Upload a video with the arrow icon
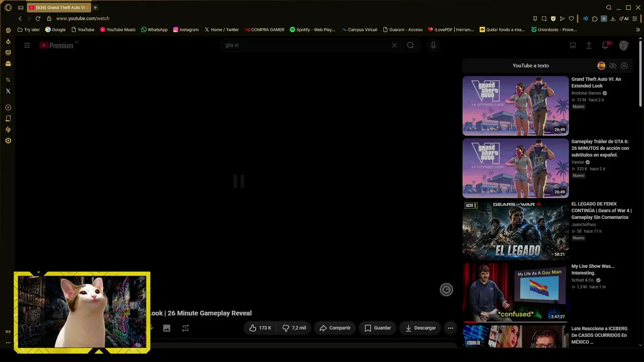644x362 pixels. (x=589, y=45)
